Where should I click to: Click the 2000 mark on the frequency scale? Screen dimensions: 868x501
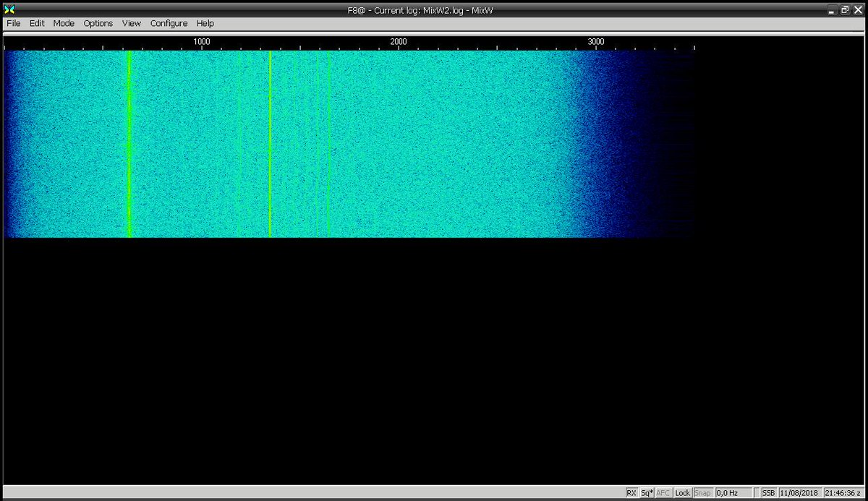pyautogui.click(x=399, y=41)
